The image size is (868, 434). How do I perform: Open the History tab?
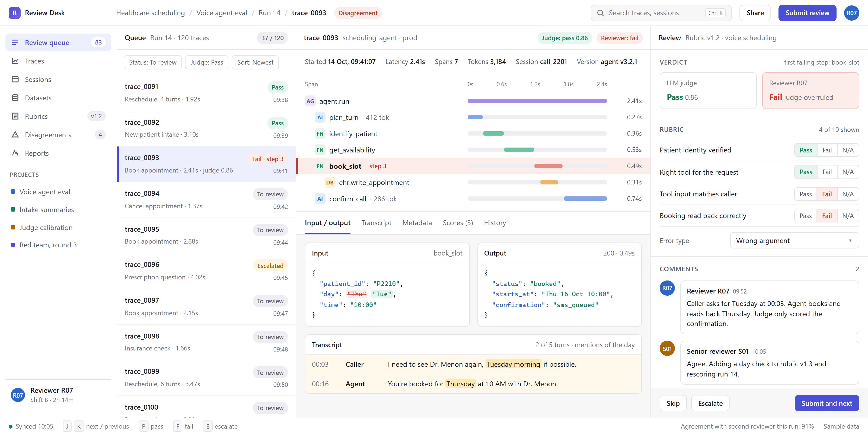tap(495, 223)
